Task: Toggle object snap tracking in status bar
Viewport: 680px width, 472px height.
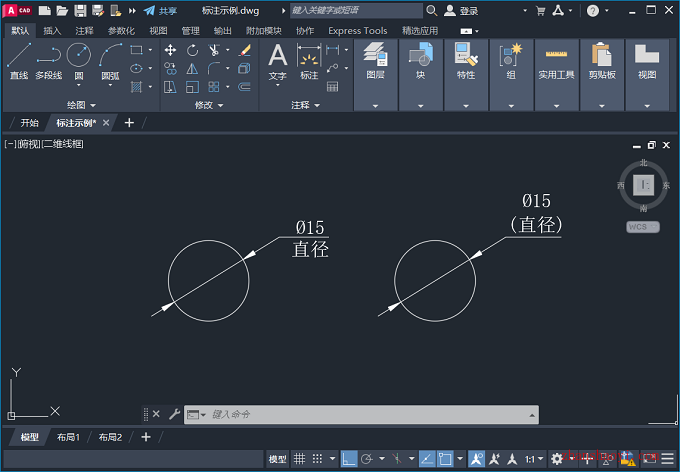Action: pyautogui.click(x=427, y=459)
